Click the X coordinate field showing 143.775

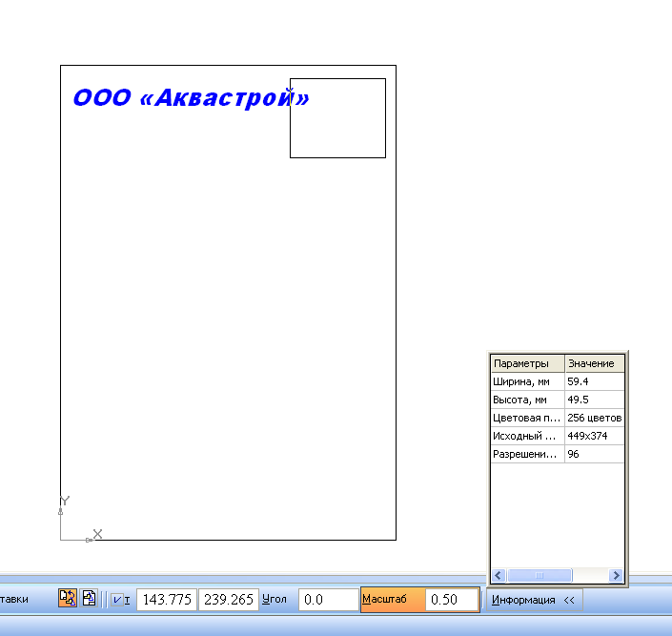167,599
